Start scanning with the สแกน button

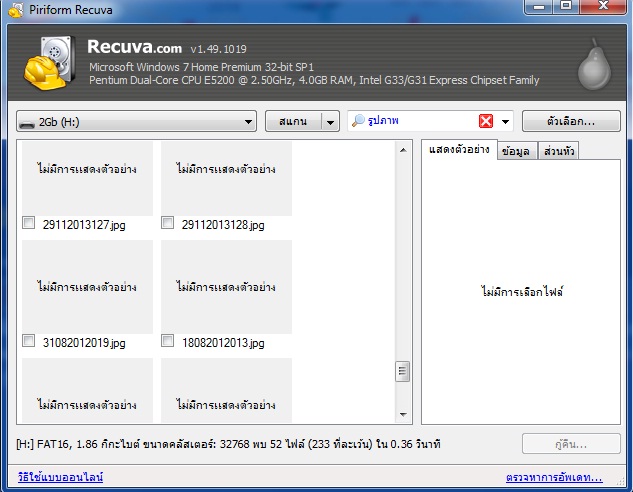[x=293, y=121]
